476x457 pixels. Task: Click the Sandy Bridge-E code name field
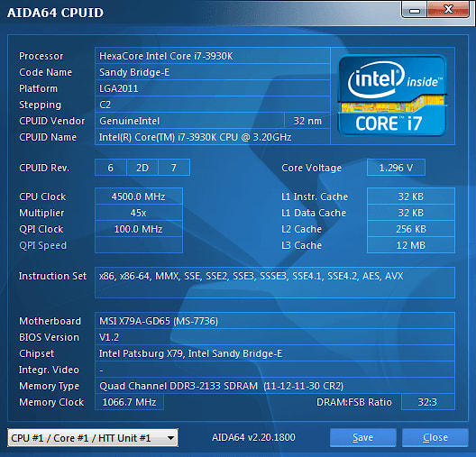click(213, 72)
